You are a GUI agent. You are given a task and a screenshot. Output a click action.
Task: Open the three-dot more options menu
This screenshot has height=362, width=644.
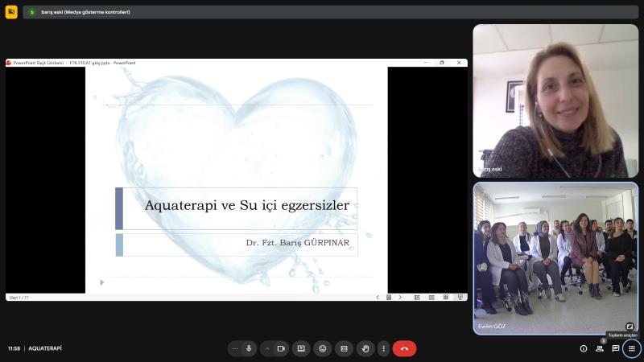pyautogui.click(x=383, y=348)
